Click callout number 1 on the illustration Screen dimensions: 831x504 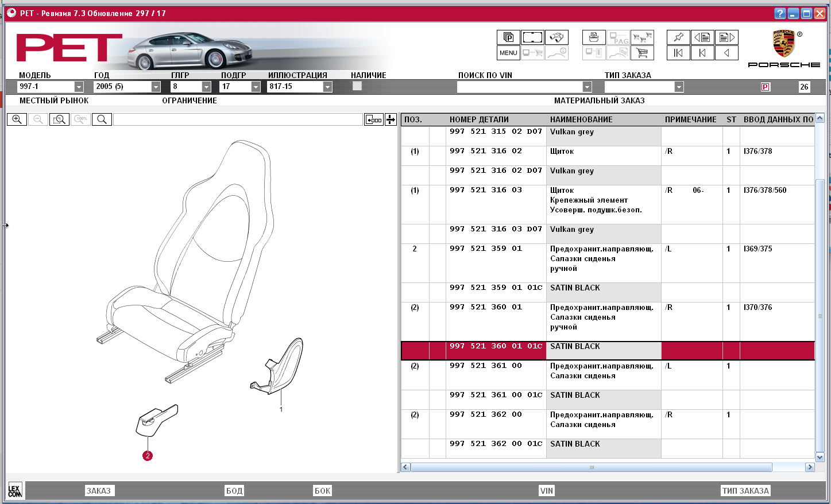click(x=281, y=409)
